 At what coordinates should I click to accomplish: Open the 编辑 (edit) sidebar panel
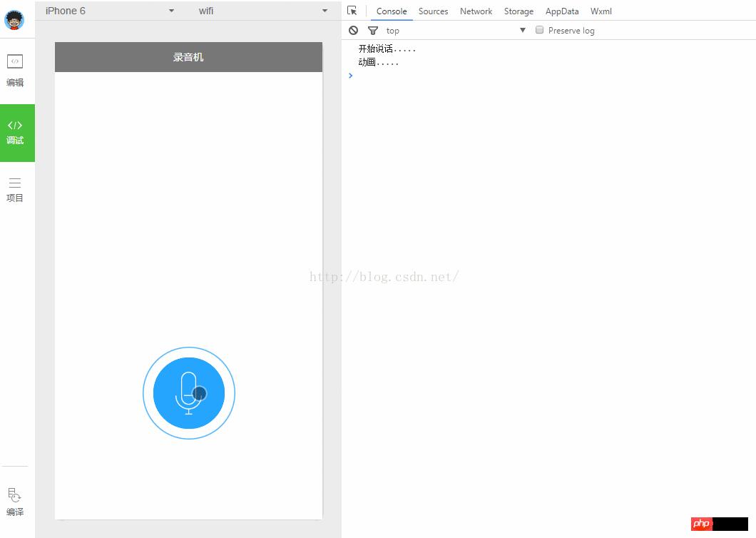[15, 70]
